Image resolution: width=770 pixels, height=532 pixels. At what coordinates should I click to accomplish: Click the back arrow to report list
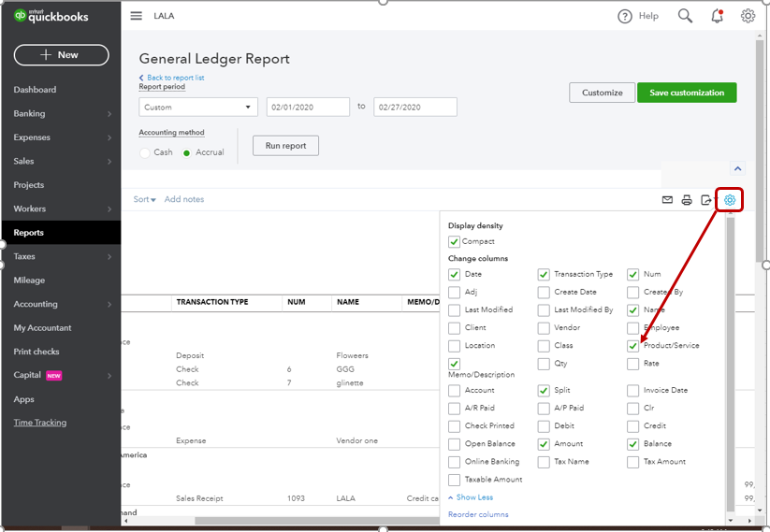(x=141, y=78)
